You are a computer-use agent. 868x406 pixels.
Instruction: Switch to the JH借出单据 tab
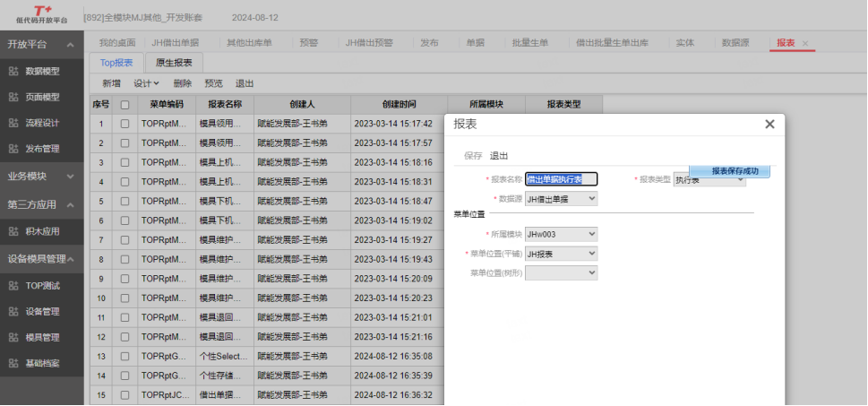click(176, 43)
